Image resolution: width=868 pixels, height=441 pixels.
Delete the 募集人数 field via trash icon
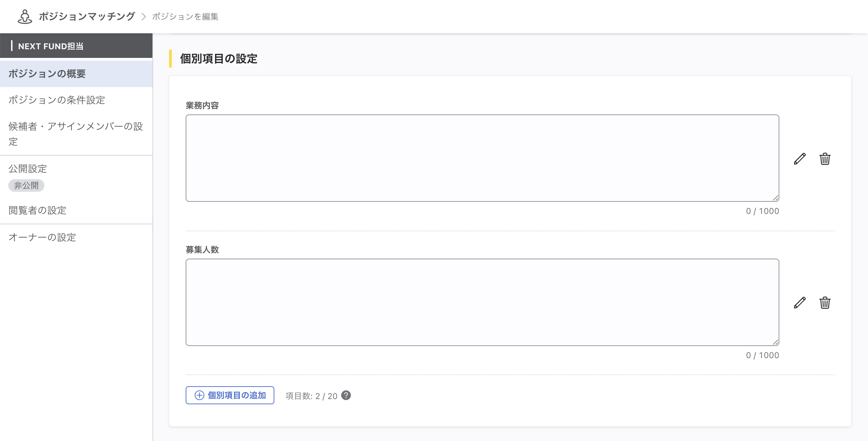825,303
